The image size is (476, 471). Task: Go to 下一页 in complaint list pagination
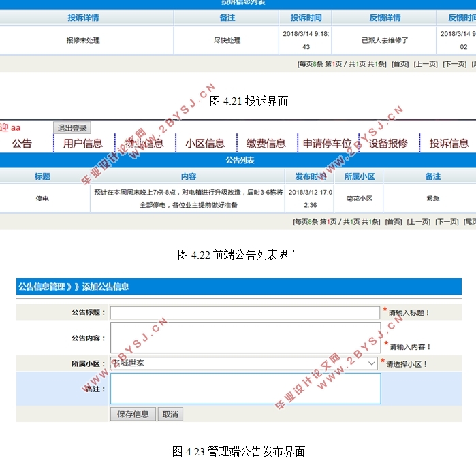tap(454, 64)
